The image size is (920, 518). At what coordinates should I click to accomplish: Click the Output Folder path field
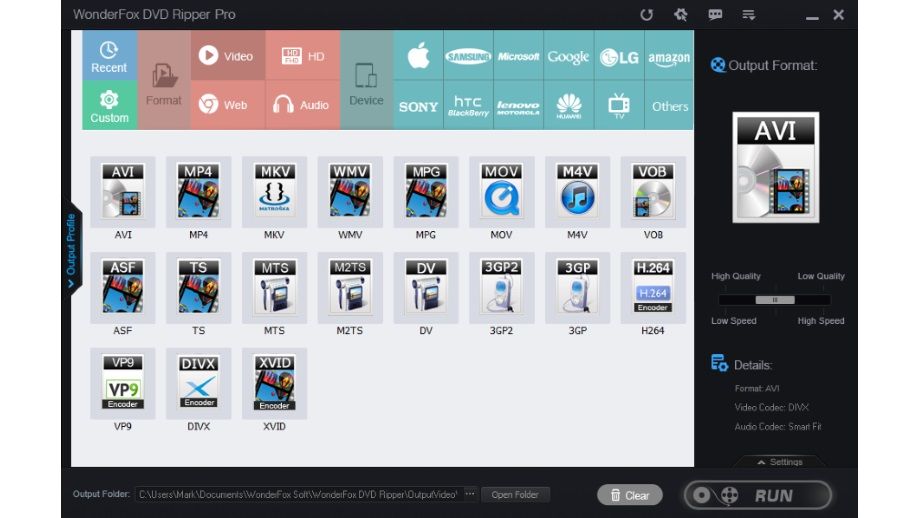tap(297, 495)
